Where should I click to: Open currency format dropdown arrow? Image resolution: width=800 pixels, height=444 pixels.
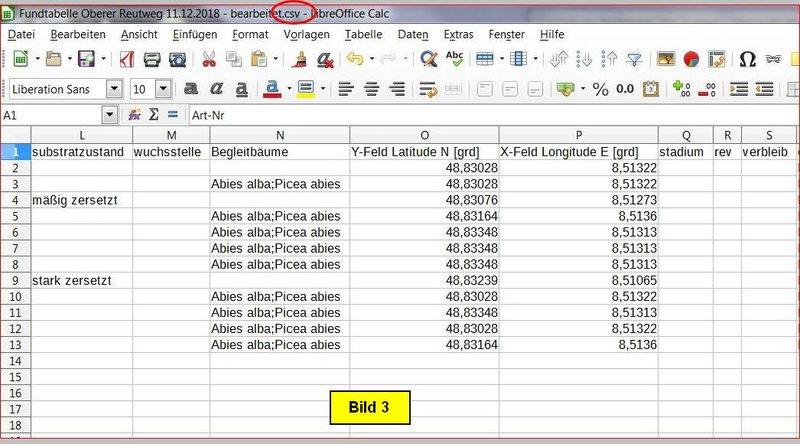click(x=583, y=89)
